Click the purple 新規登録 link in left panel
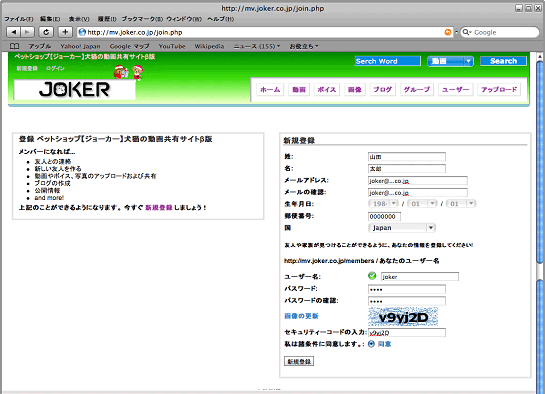Screen dimensions: 545x394 (x=159, y=207)
